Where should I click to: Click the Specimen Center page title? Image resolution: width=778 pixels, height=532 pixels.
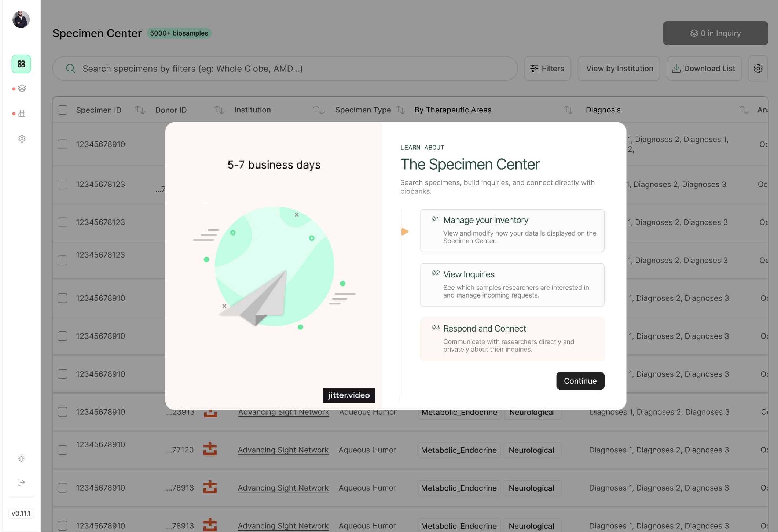(x=97, y=33)
